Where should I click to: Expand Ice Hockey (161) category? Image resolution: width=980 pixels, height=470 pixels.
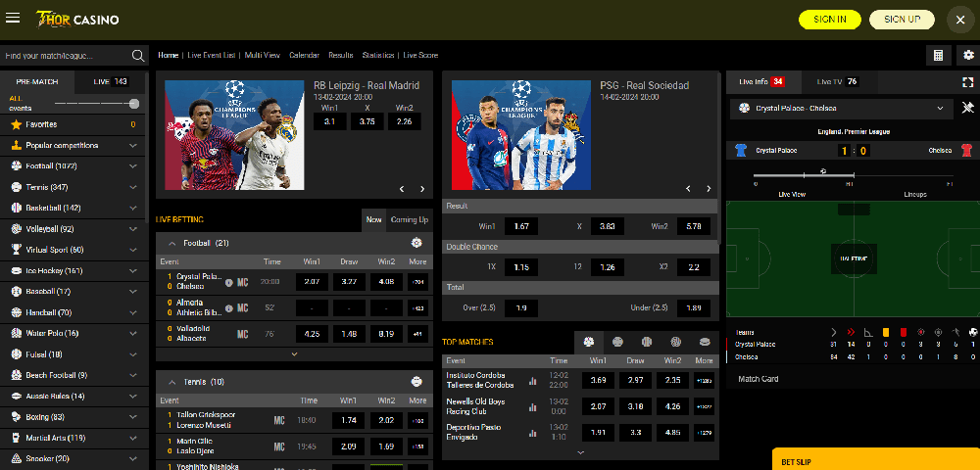[x=73, y=271]
